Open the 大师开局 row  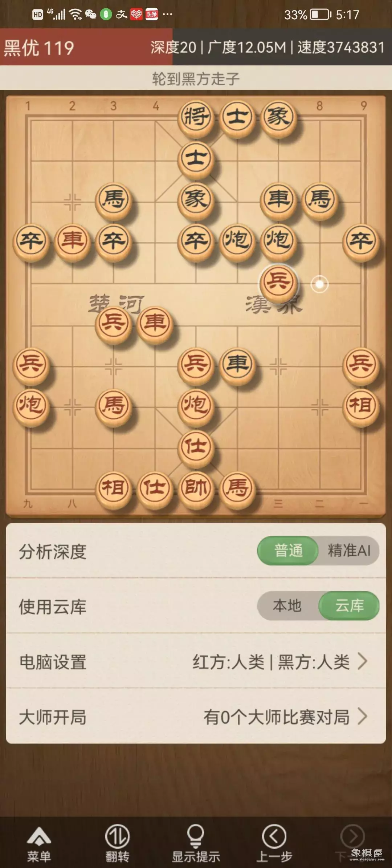tap(196, 717)
